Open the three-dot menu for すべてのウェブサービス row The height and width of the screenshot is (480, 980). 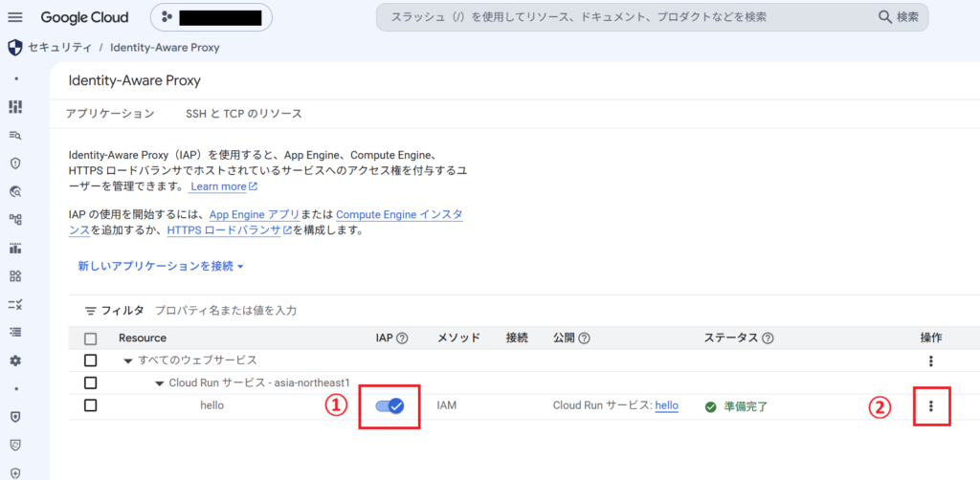click(x=931, y=360)
